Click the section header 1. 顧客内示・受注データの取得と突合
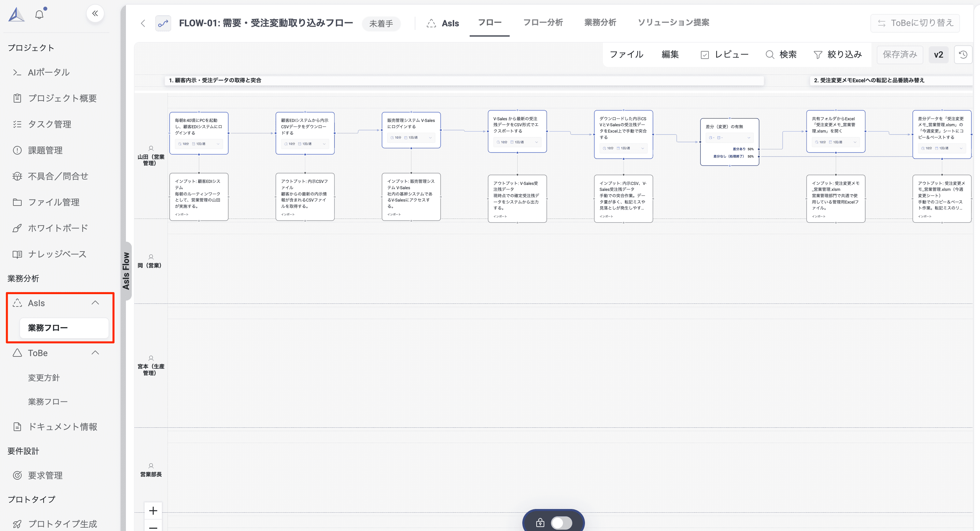 pos(464,80)
